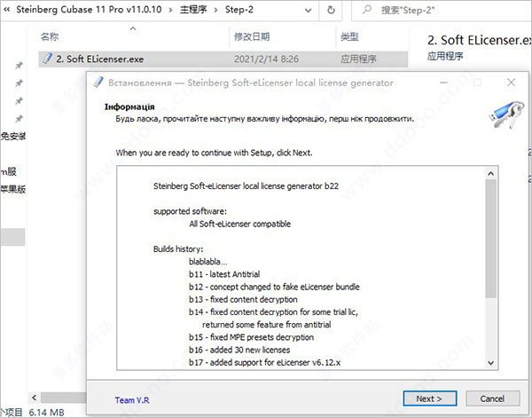The image size is (532, 418).
Task: Click the USB key installer icon
Action: tap(503, 114)
